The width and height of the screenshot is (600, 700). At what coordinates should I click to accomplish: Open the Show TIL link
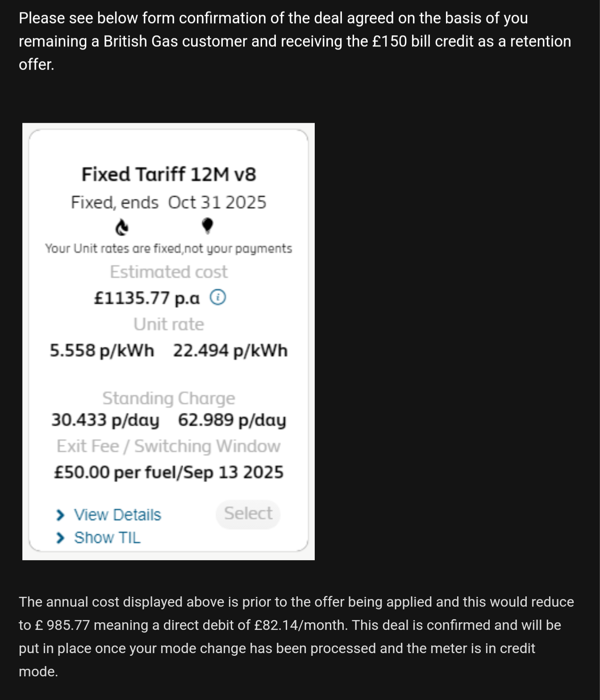[107, 538]
